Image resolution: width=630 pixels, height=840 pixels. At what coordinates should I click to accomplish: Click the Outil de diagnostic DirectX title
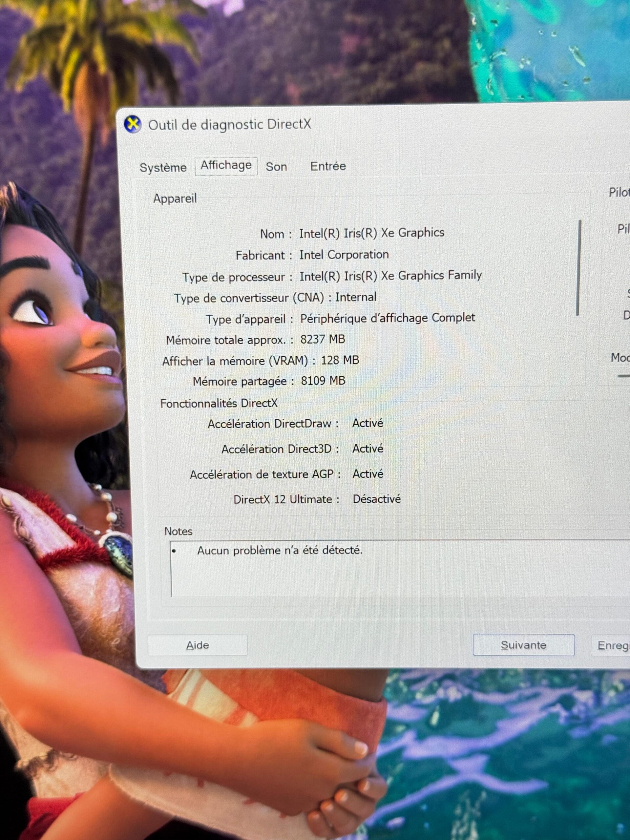click(x=229, y=125)
